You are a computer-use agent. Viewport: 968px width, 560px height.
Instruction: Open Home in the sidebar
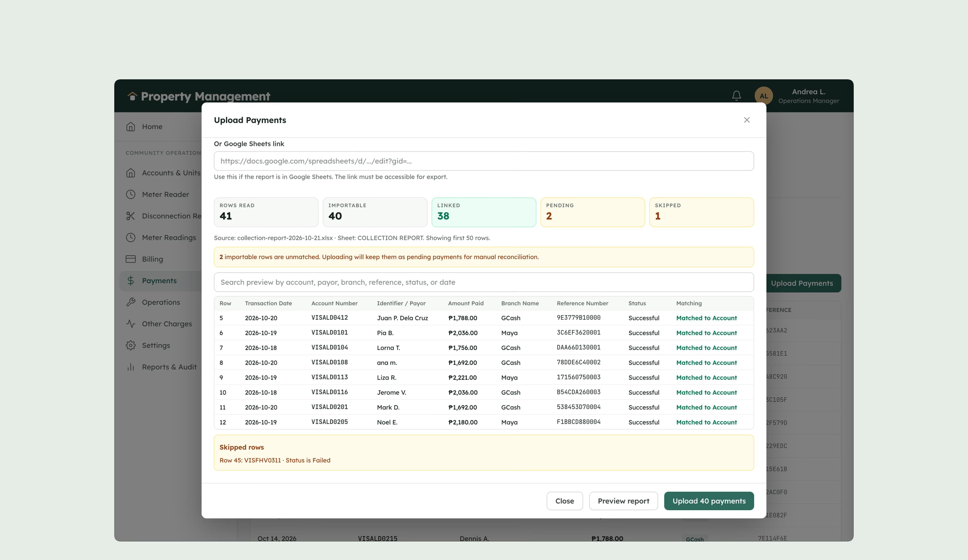pyautogui.click(x=152, y=126)
